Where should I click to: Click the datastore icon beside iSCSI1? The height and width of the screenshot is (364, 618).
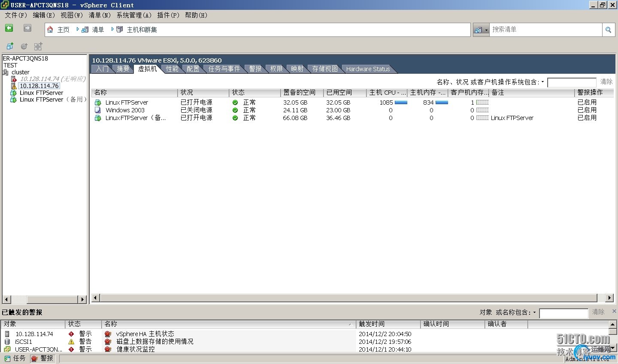7,342
